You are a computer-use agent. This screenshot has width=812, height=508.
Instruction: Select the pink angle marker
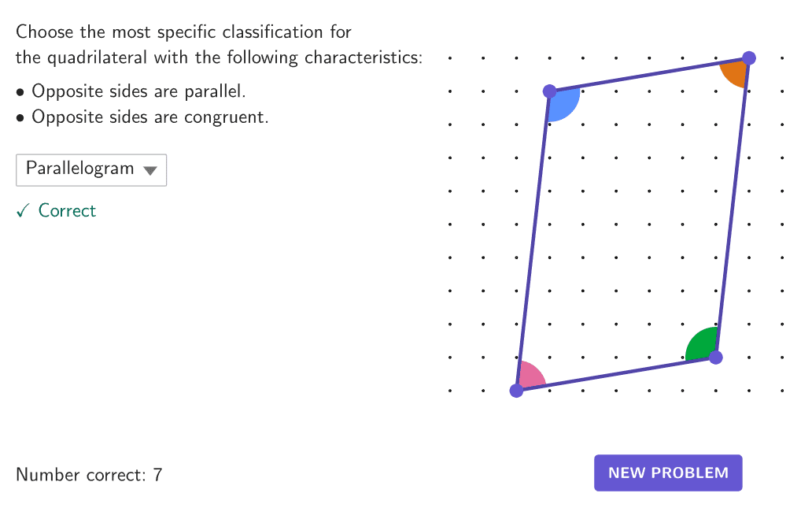click(x=530, y=376)
